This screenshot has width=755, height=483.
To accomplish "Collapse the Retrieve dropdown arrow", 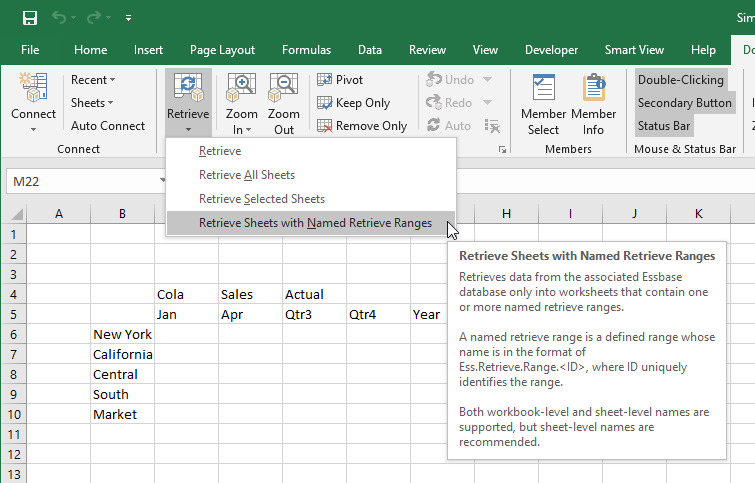I will tap(188, 130).
